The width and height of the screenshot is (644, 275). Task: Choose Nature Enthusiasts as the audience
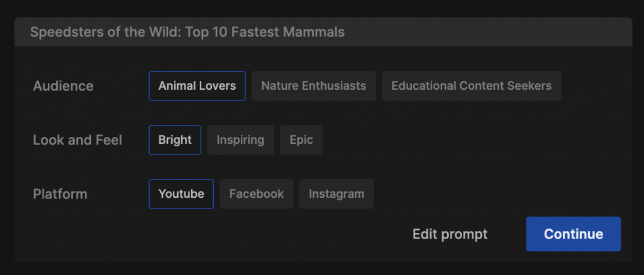[x=313, y=86]
